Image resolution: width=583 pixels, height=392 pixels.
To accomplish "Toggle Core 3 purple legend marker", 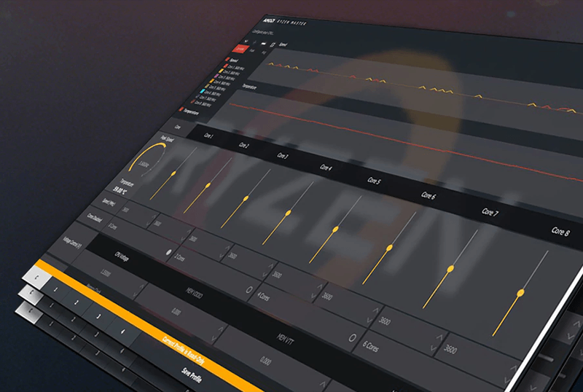I will click(216, 76).
